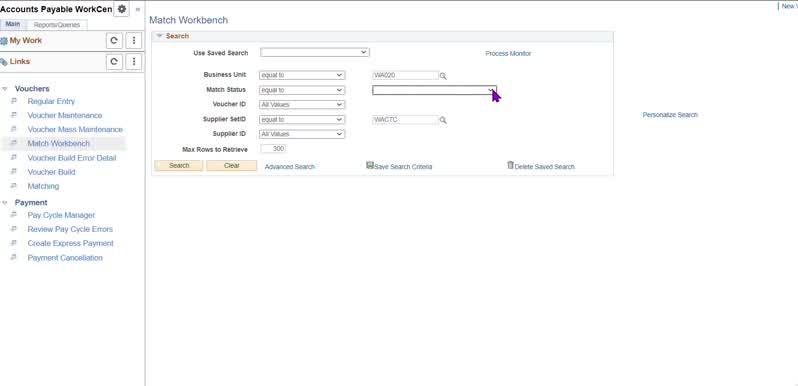Screen dimensions: 798x386
Task: Click the Supplier SetID lookup magnifier
Action: (443, 120)
